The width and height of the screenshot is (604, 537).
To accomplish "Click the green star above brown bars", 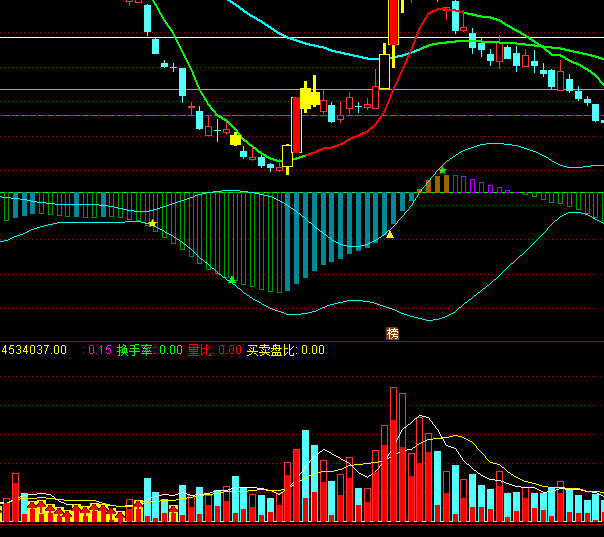I will 442,171.
